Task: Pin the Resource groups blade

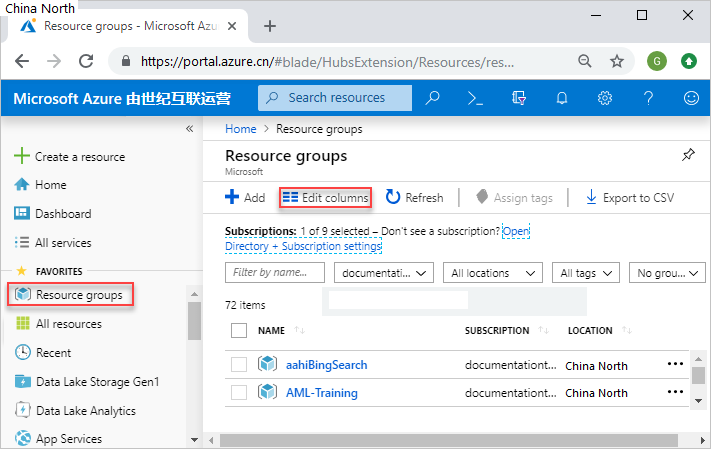Action: click(x=688, y=155)
